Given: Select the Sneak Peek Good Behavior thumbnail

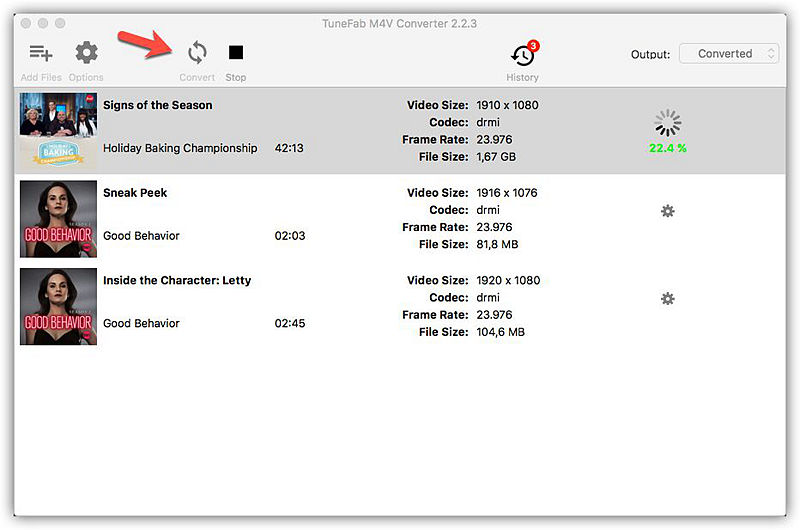Looking at the screenshot, I should 58,219.
